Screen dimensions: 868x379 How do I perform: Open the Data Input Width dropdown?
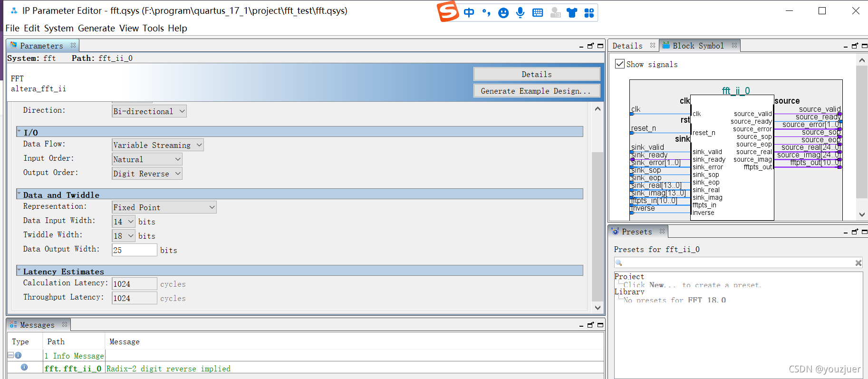pos(124,222)
